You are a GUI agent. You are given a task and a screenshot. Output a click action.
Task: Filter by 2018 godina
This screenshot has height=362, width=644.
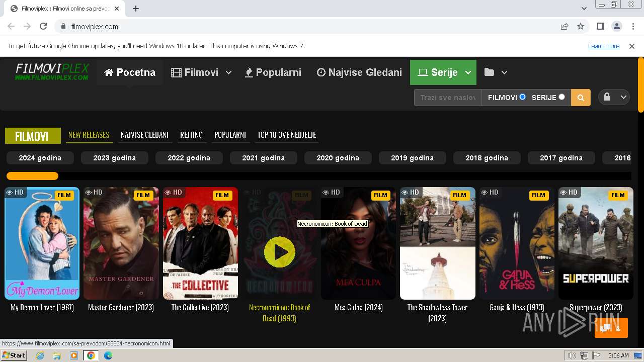487,158
